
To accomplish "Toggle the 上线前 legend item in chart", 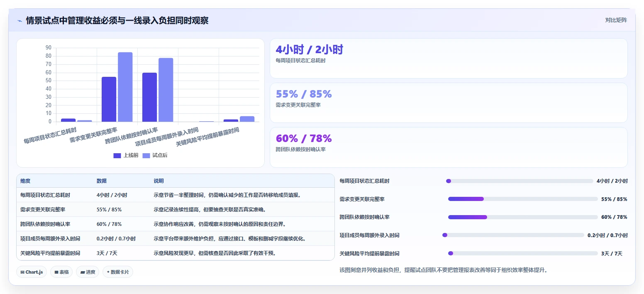I will point(126,155).
